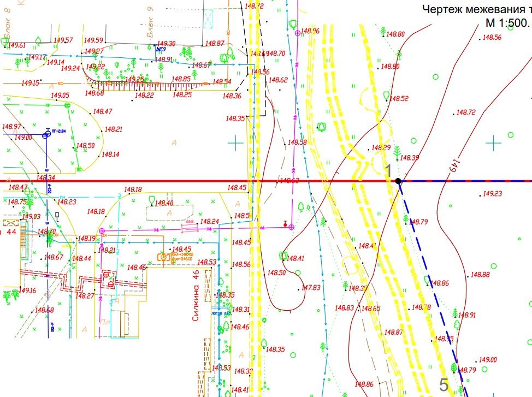The width and height of the screenshot is (532, 397).
Task: Click the elevation mark 149.23
Action: (493, 194)
